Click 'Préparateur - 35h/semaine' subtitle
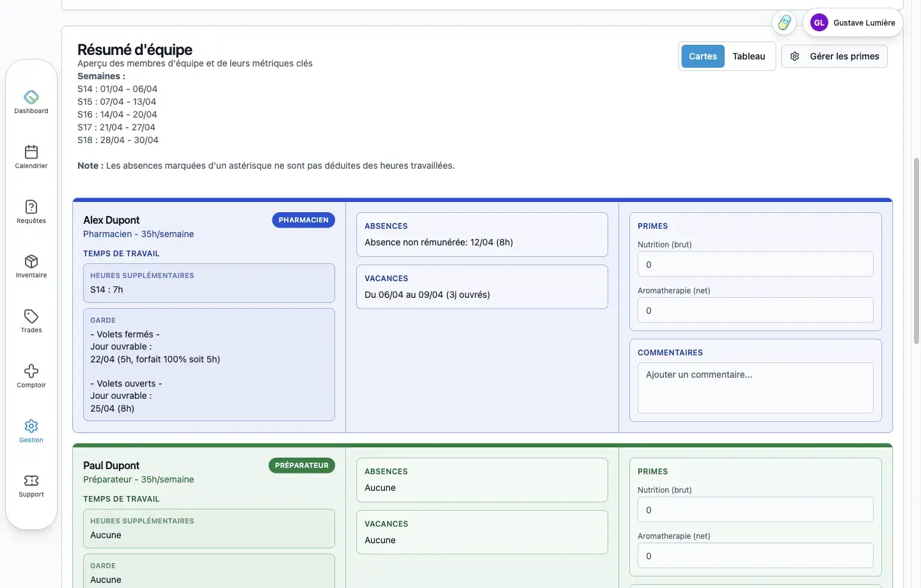 click(x=139, y=479)
